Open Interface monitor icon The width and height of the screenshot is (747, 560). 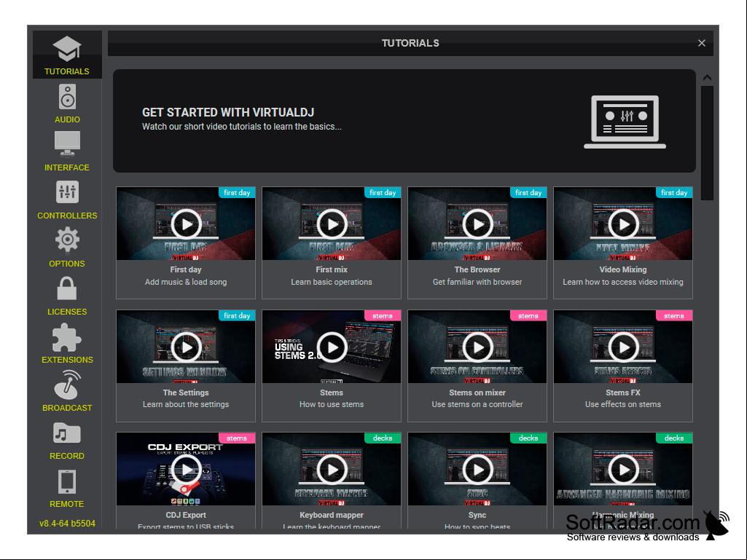67,144
